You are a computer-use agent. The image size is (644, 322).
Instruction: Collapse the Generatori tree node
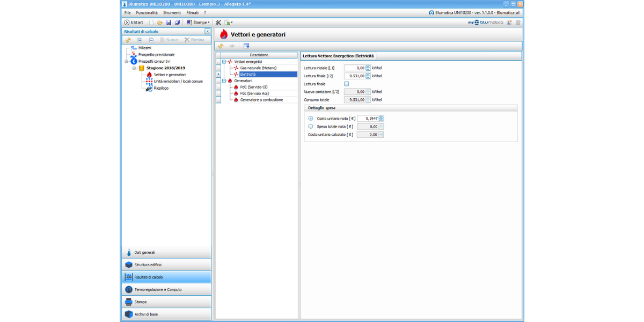pyautogui.click(x=224, y=80)
